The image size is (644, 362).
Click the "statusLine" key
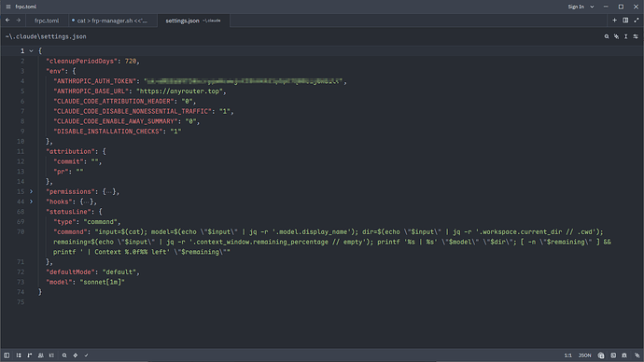pyautogui.click(x=68, y=212)
